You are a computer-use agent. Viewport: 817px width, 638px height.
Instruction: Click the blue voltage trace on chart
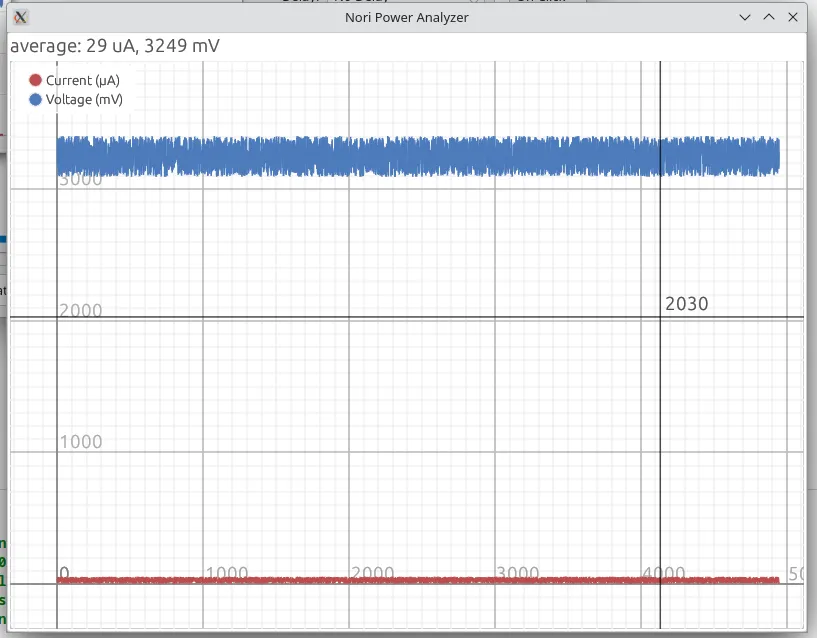400,157
